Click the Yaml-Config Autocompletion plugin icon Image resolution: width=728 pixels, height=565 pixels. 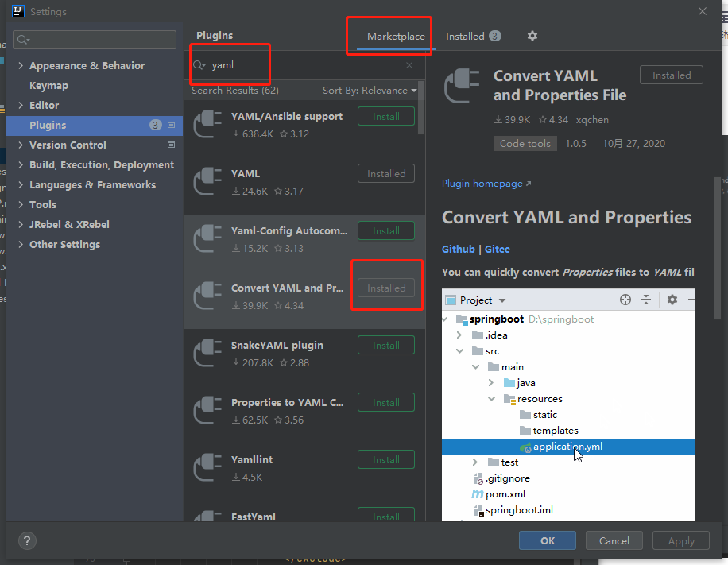[x=207, y=238]
